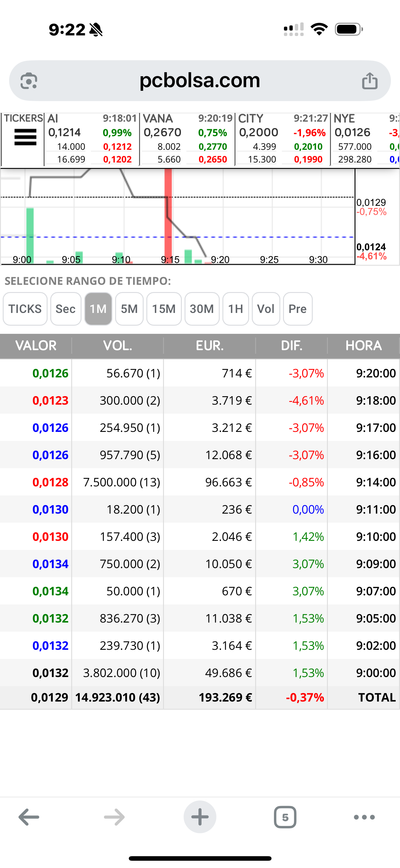Tap the forward navigation arrow
Screen dimensions: 400x868
coord(114,817)
